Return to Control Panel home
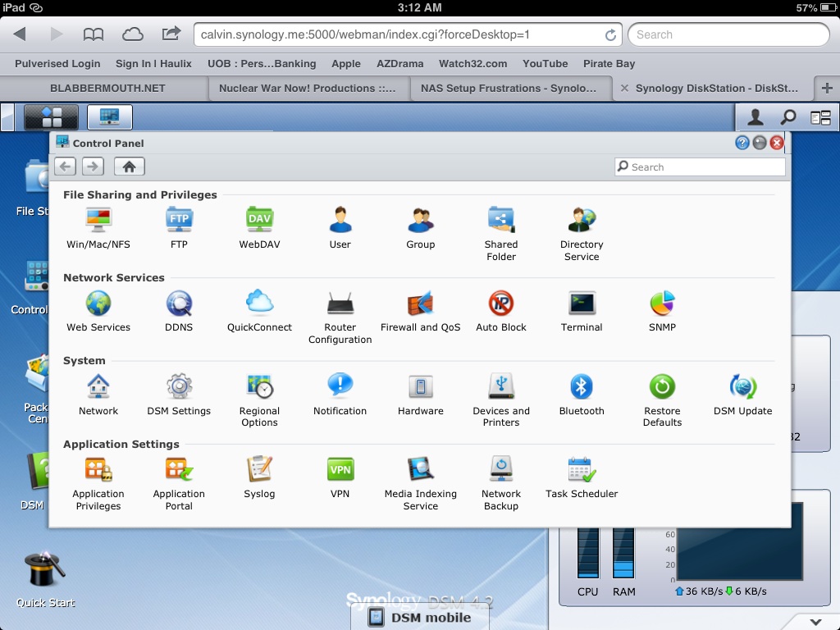 [x=129, y=167]
